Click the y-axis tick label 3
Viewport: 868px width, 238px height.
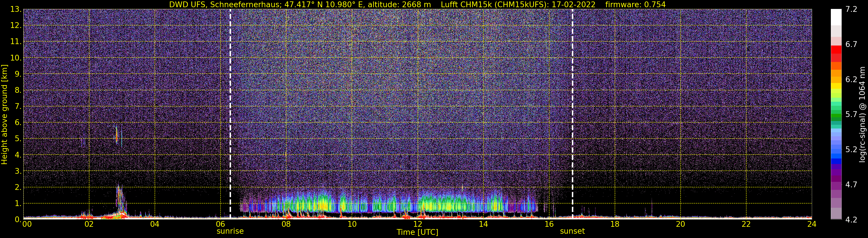click(18, 171)
